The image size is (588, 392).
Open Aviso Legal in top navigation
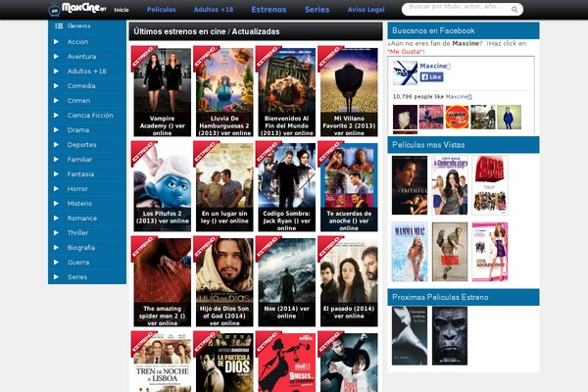click(x=366, y=10)
